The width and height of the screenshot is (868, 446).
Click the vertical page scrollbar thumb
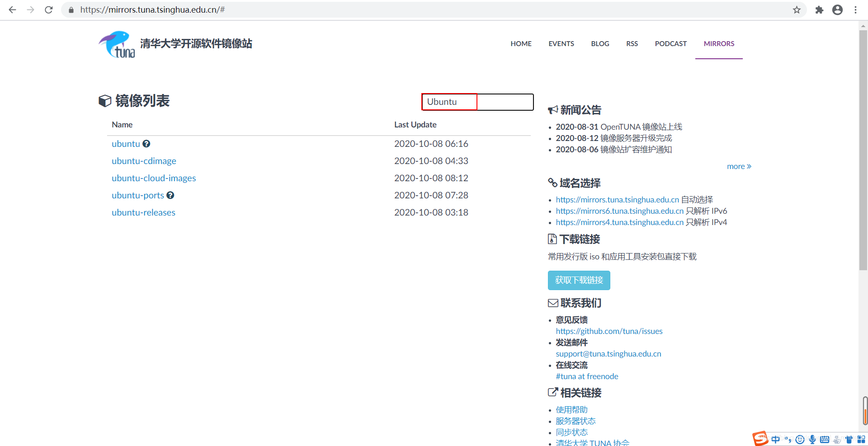[863, 150]
